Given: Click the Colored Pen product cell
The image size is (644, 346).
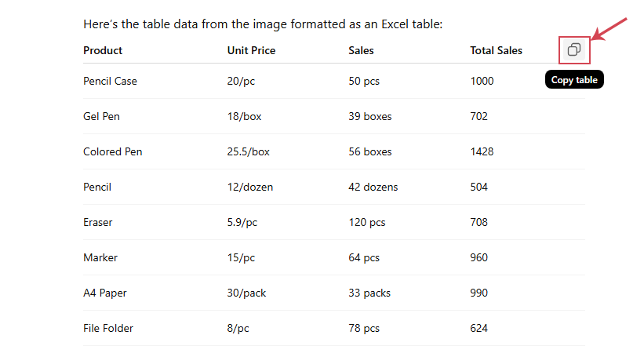Looking at the screenshot, I should pyautogui.click(x=112, y=151).
